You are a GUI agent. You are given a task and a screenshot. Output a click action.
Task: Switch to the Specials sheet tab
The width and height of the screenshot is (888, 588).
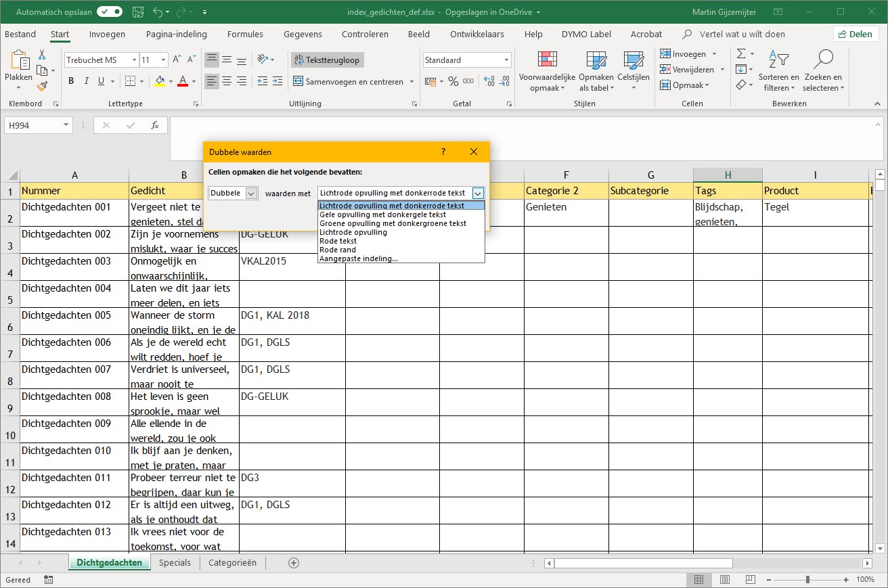175,563
